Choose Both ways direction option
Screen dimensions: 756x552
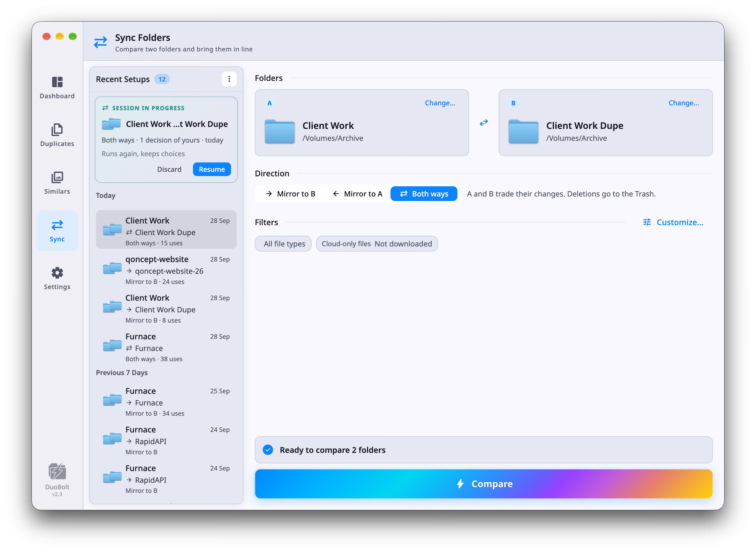pos(424,194)
